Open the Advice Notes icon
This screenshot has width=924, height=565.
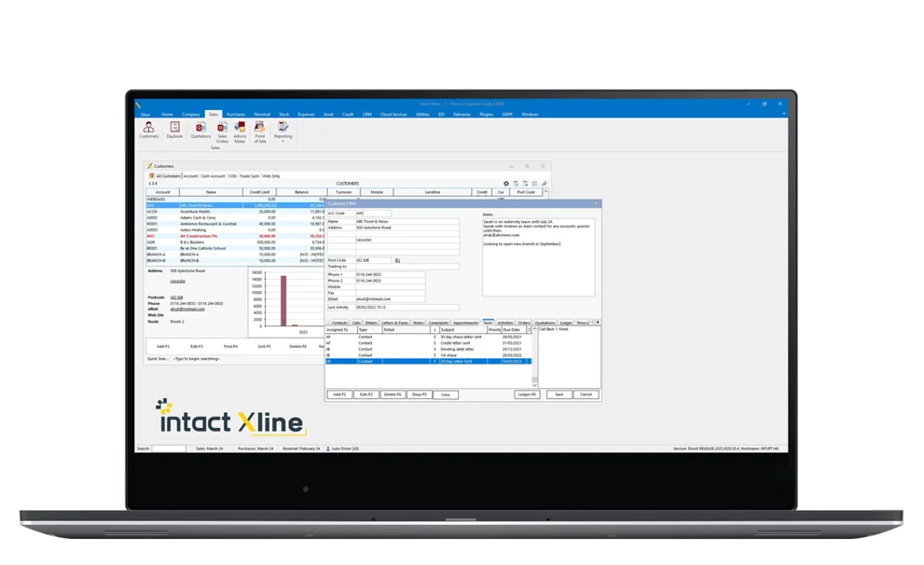pyautogui.click(x=240, y=132)
